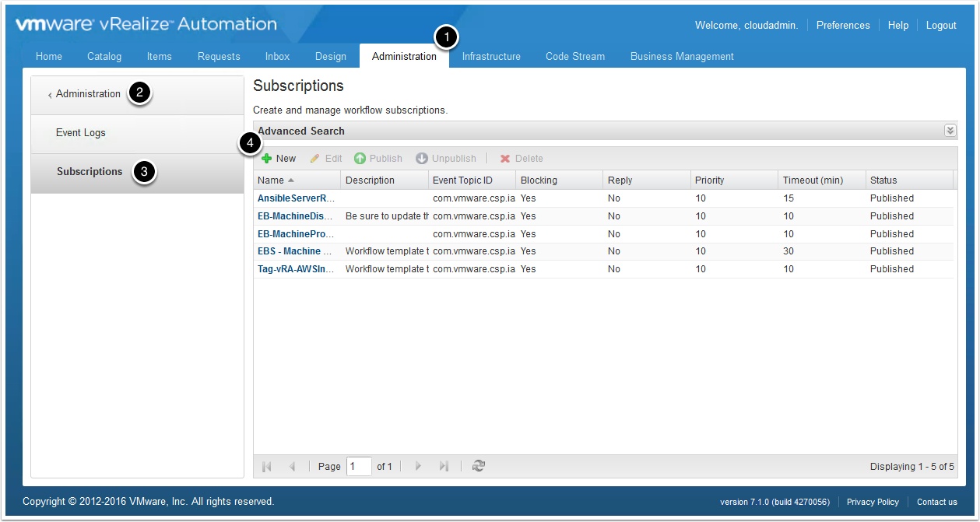Image resolution: width=980 pixels, height=522 pixels.
Task: Jump to the last page of results
Action: (444, 466)
